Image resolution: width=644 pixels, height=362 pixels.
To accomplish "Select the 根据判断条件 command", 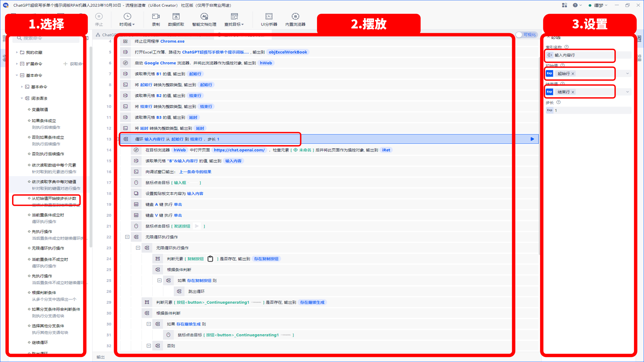I will (x=44, y=293).
